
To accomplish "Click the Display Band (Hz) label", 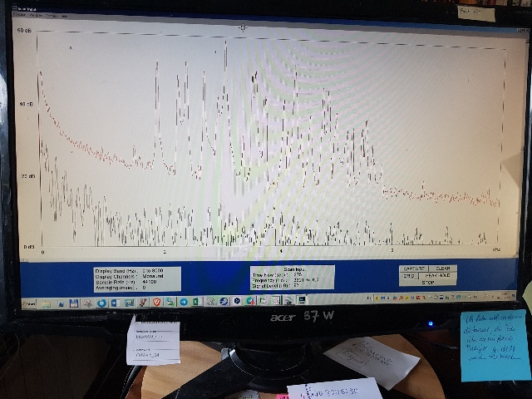I will pyautogui.click(x=116, y=271).
